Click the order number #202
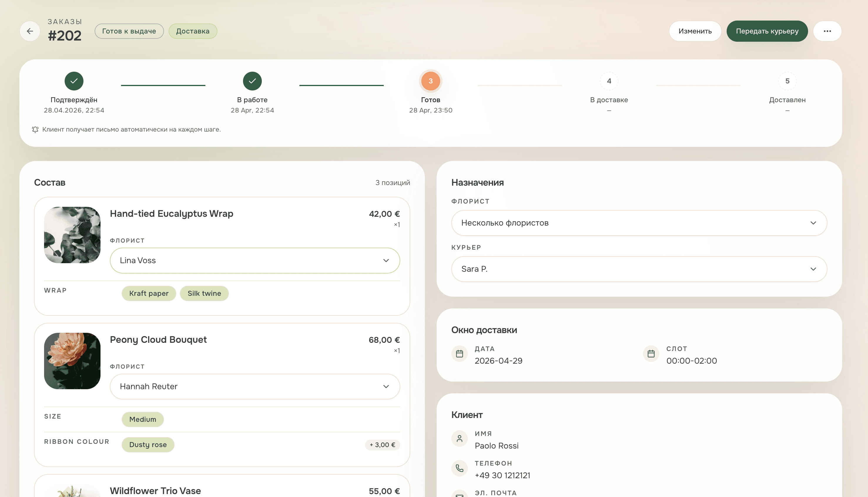The image size is (868, 497). click(x=65, y=36)
